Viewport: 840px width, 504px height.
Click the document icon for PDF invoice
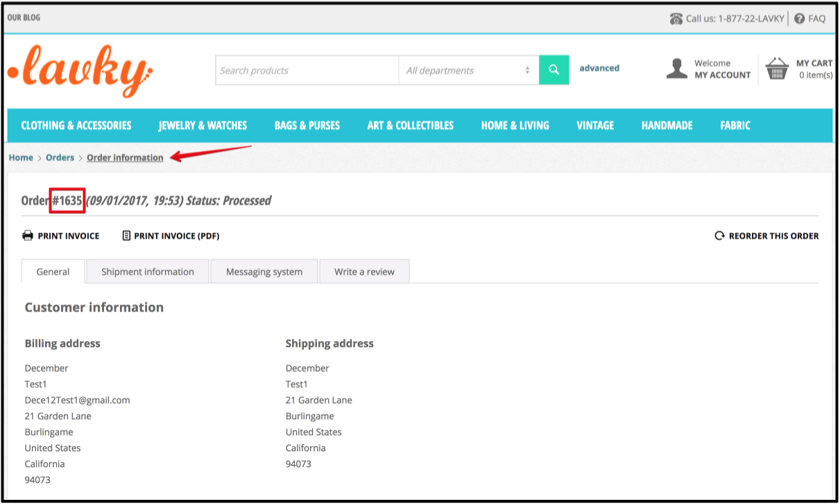pos(126,235)
